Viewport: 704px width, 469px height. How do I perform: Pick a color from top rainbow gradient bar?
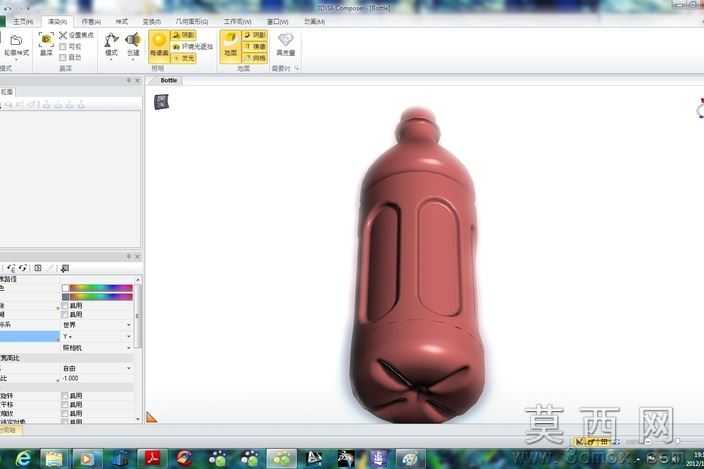point(101,288)
